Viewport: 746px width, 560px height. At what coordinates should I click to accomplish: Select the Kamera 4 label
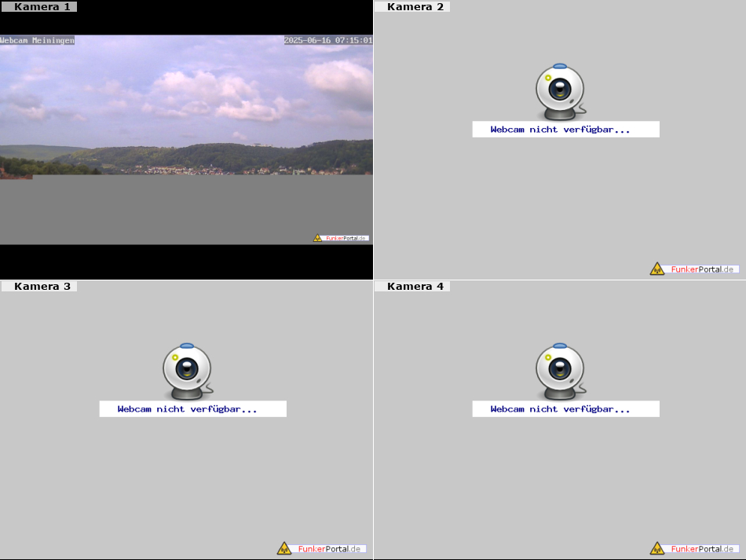412,286
